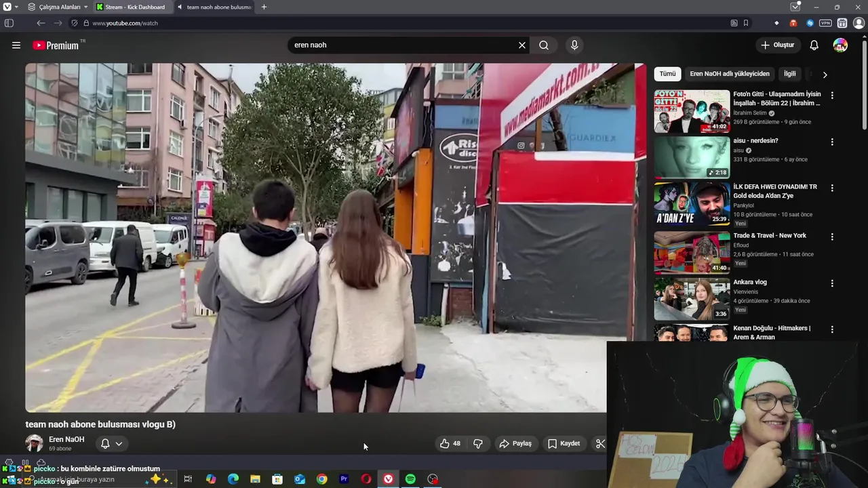Image resolution: width=868 pixels, height=488 pixels.
Task: Open Trade & Travel - New York title
Action: (770, 236)
